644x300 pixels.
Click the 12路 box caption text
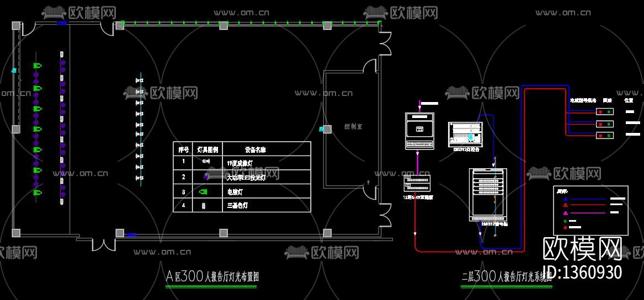coord(418,197)
